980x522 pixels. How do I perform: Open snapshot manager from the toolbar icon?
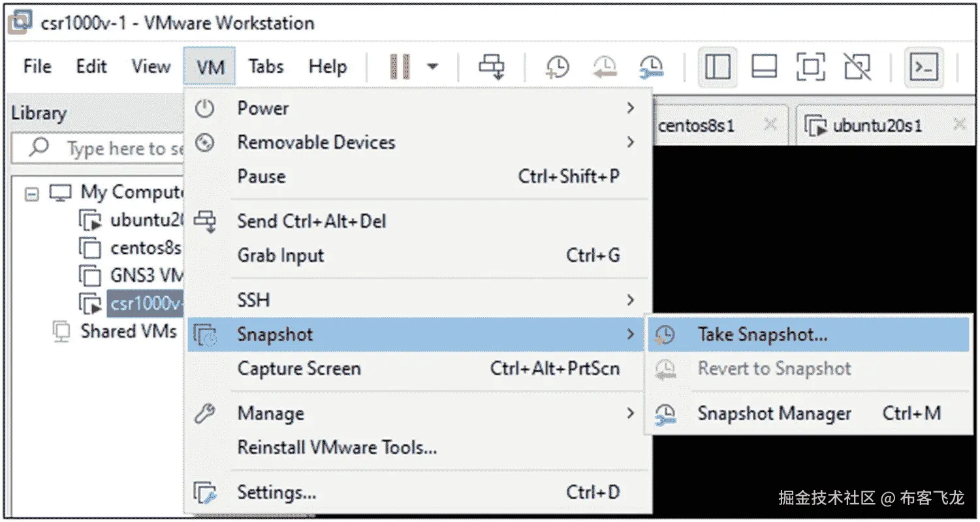point(652,67)
